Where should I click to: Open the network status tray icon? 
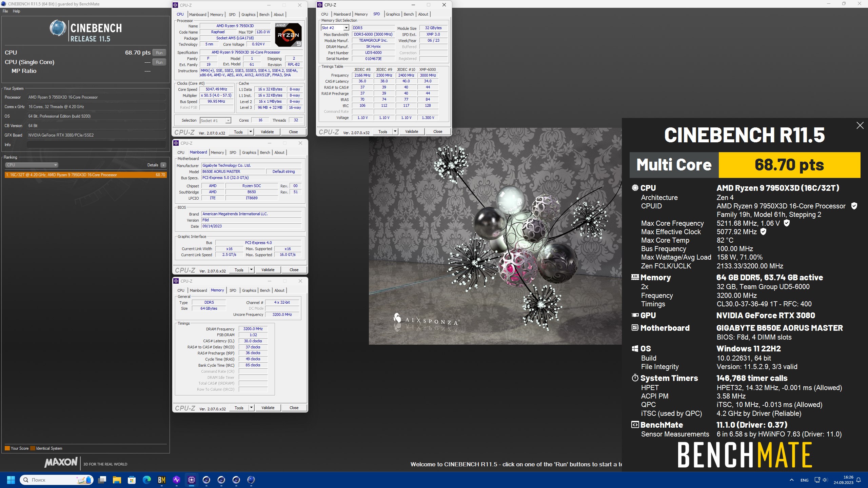(x=817, y=480)
